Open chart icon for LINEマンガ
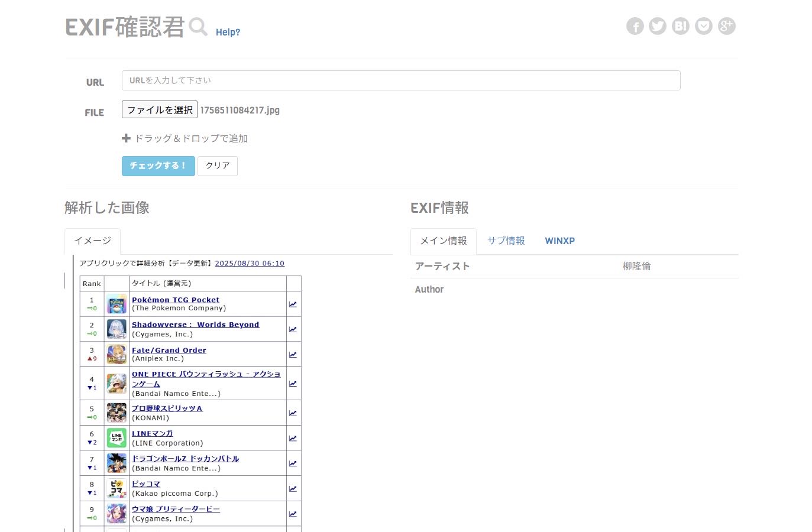812x532 pixels. (x=293, y=439)
